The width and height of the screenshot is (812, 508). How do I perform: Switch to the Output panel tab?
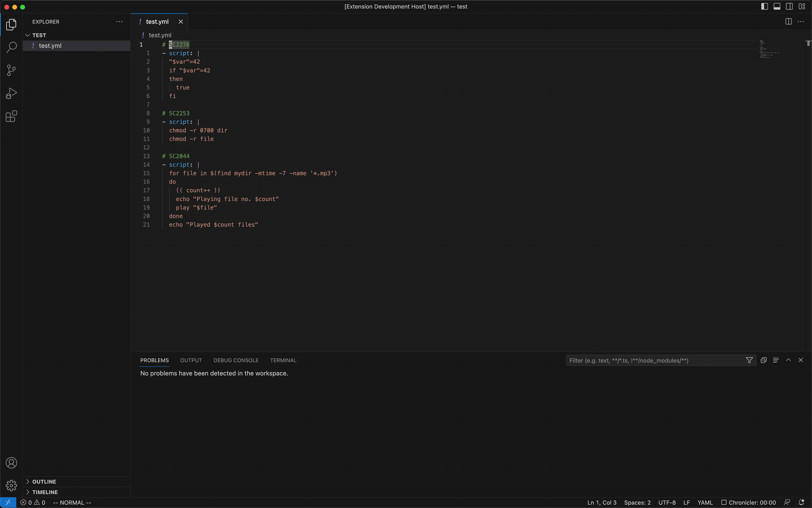191,360
